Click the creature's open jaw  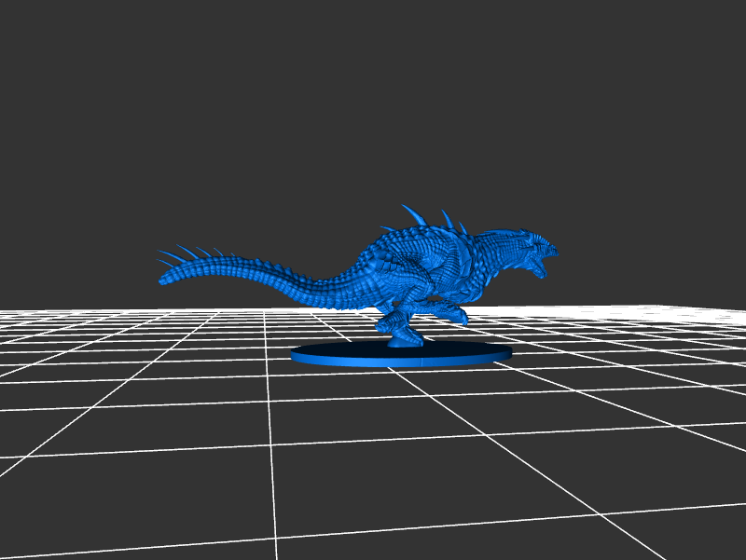pyautogui.click(x=540, y=267)
